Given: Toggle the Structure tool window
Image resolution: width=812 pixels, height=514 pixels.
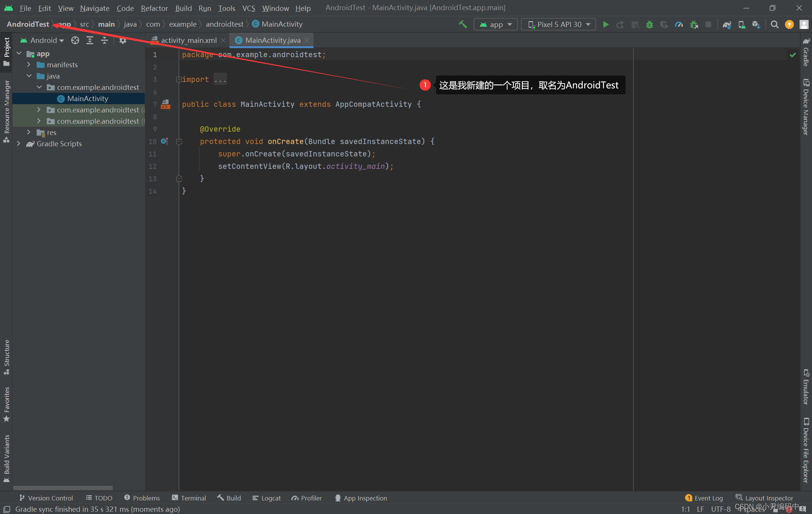Looking at the screenshot, I should [6, 357].
